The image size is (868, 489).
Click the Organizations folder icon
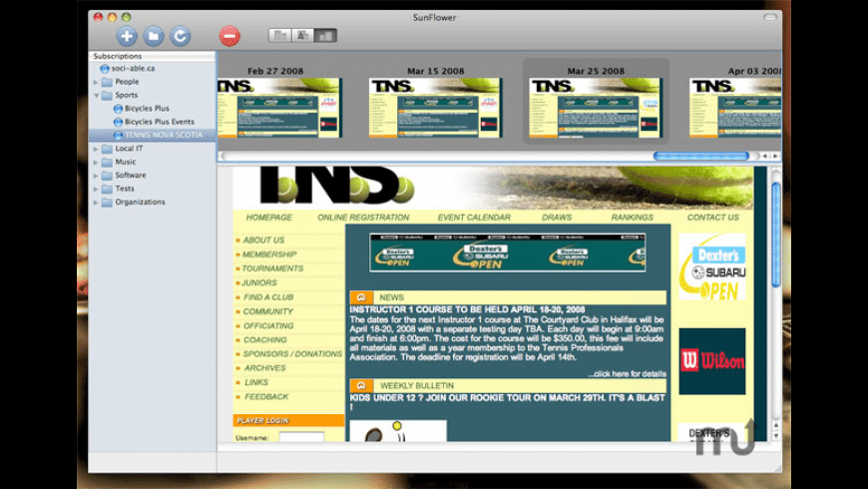[x=107, y=203]
